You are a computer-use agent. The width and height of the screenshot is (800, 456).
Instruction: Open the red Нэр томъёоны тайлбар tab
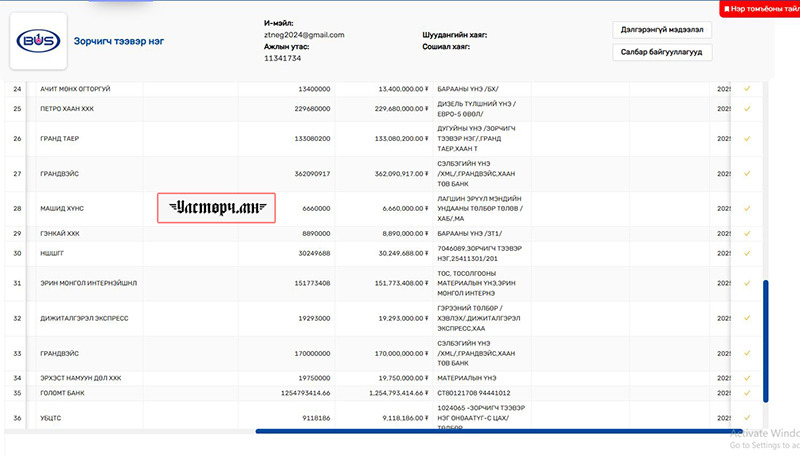point(760,8)
